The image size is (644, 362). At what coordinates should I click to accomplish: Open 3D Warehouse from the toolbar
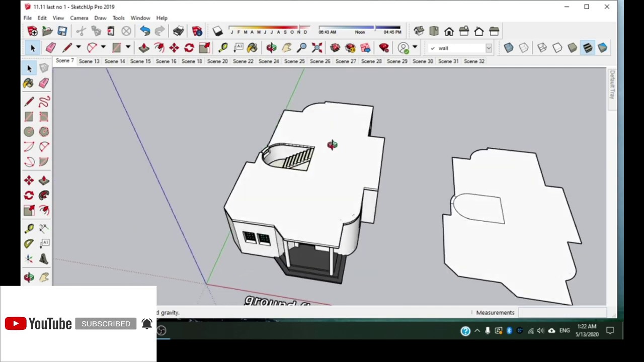(335, 48)
